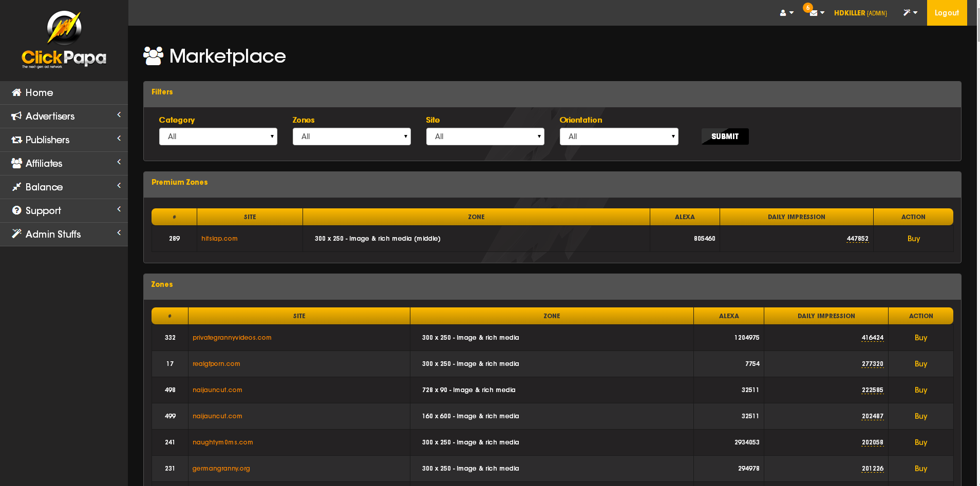Expand the Admin Stuffs menu
The height and width of the screenshot is (486, 980).
click(64, 234)
